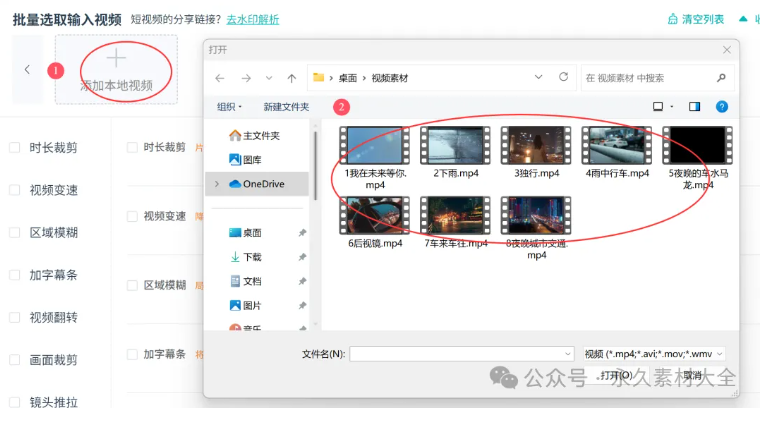Select 主文件夹 in navigation pane
This screenshot has height=435, width=762.
coord(256,136)
